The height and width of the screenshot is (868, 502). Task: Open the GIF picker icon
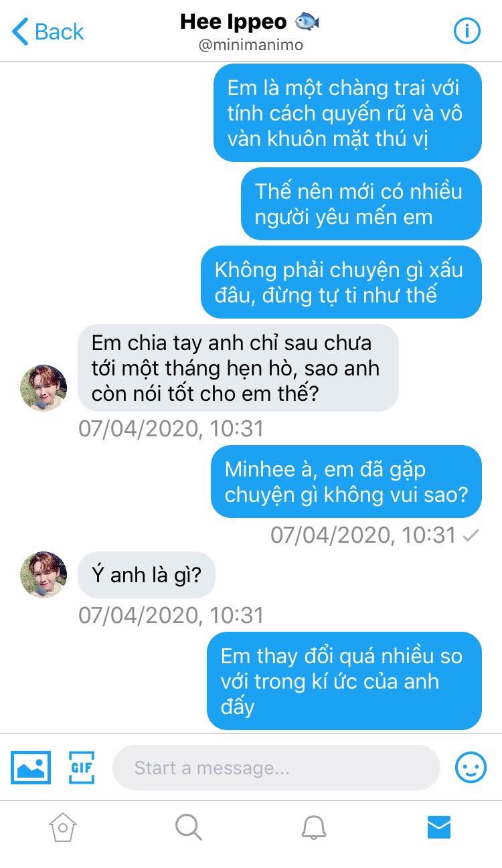[x=82, y=767]
